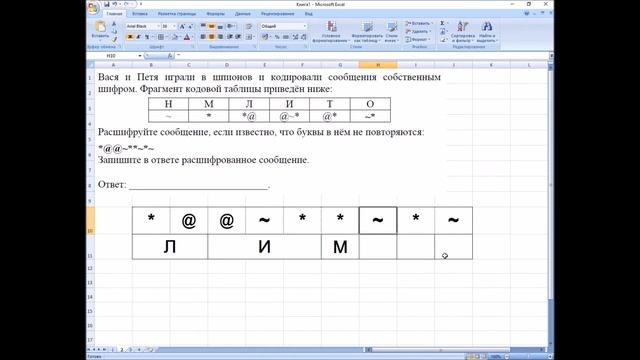The height and width of the screenshot is (360, 640).
Task: Open the Разметка страницы ribbon tab
Action: [x=177, y=14]
